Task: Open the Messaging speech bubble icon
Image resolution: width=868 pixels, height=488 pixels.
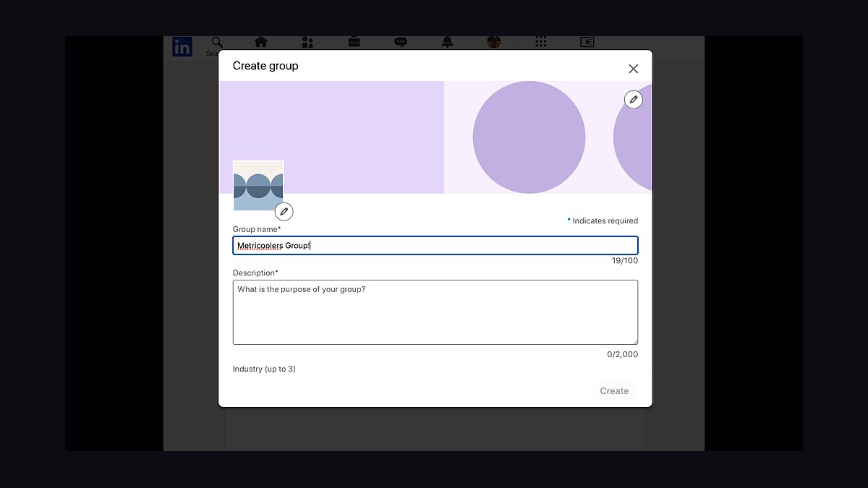Action: point(401,43)
